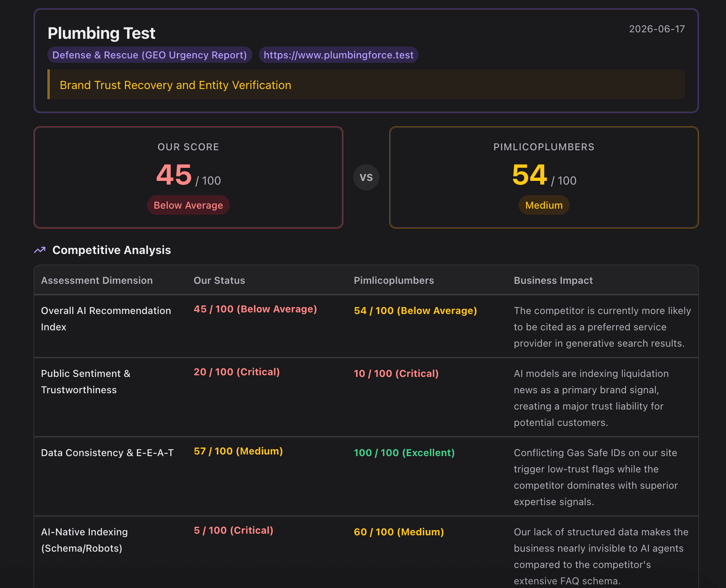Select the Overall AI Recommendation Index row
726x588 pixels.
coord(366,326)
